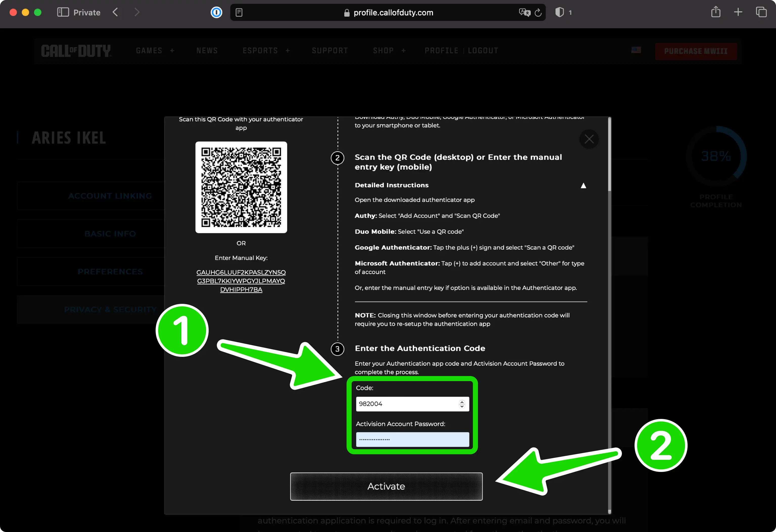Viewport: 776px width, 532px height.
Task: Open the PRIVACY & SECURITY tab
Action: (x=110, y=309)
